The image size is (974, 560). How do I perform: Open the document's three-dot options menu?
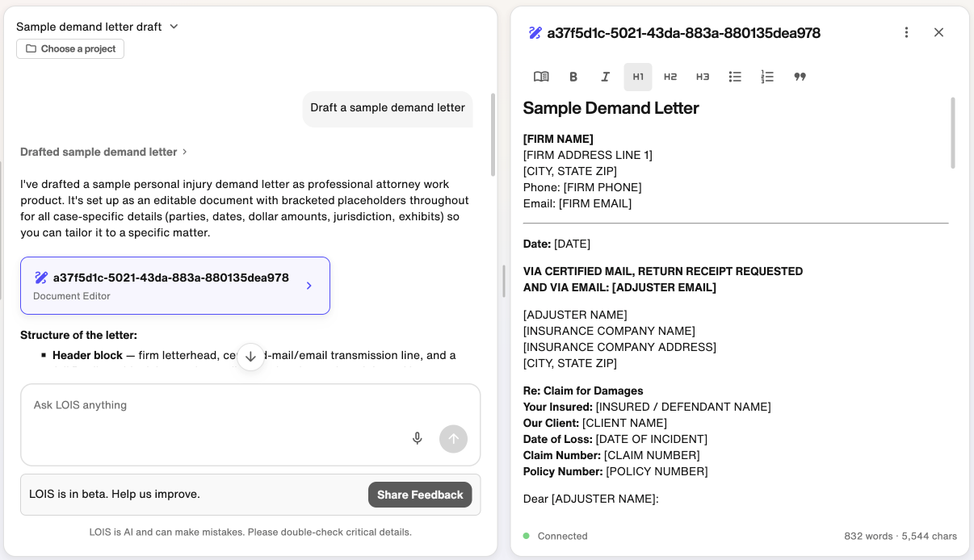click(x=906, y=32)
